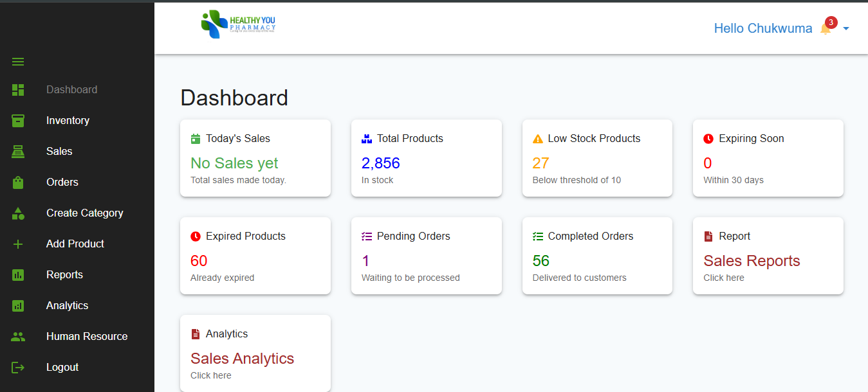Click the Sales cash register icon

(x=18, y=152)
